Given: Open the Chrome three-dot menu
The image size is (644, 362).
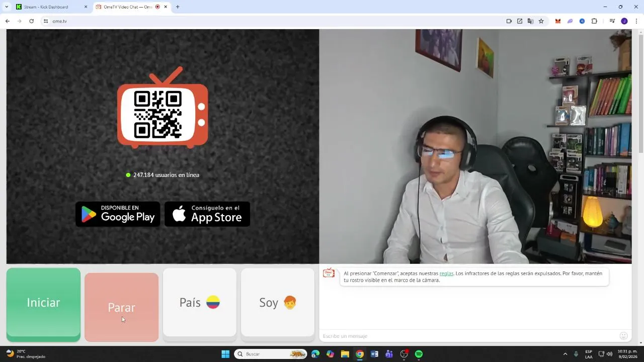Looking at the screenshot, I should click(x=636, y=21).
